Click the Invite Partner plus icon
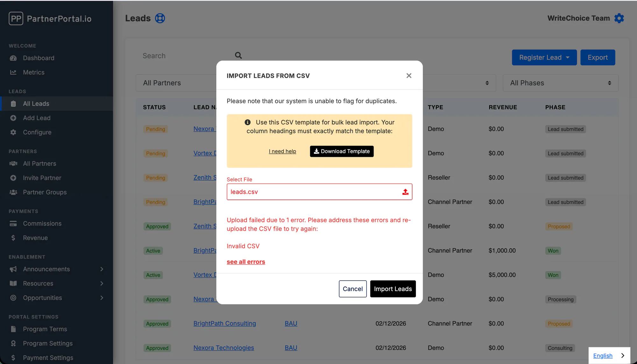This screenshot has height=364, width=637. (x=13, y=178)
